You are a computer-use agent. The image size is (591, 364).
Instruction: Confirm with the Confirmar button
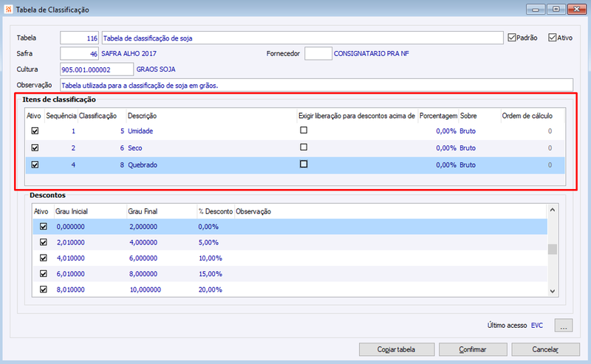coord(473,349)
